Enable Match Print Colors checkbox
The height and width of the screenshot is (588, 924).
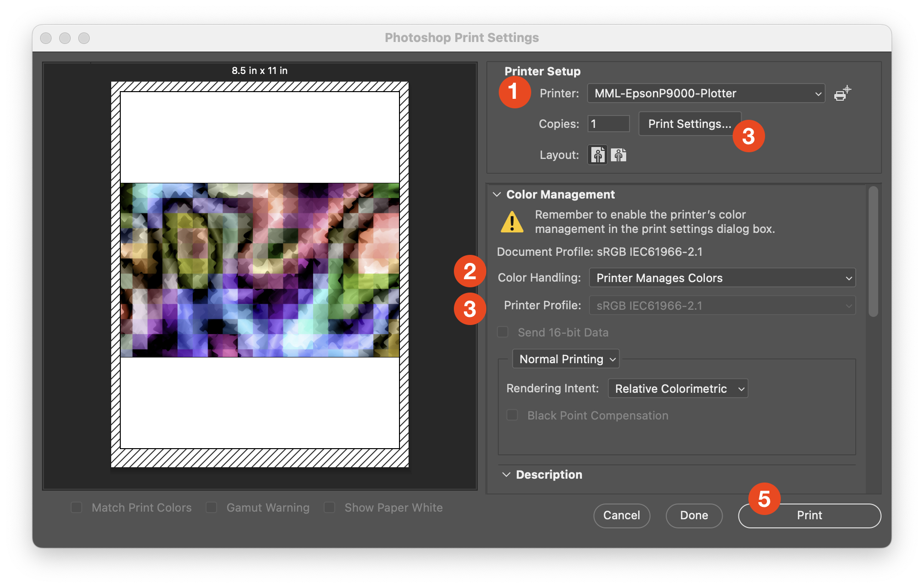(76, 507)
